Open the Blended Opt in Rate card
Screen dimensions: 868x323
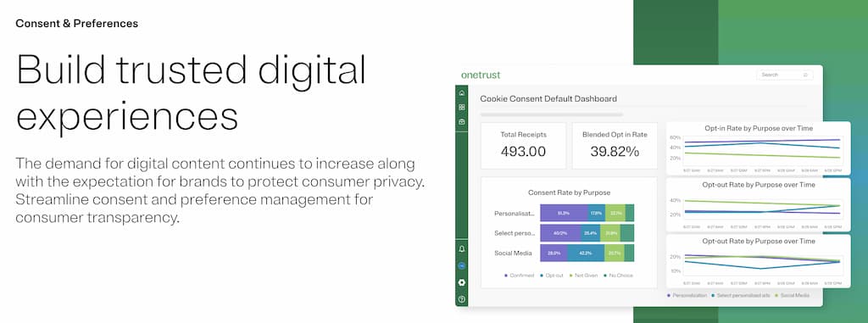click(615, 146)
